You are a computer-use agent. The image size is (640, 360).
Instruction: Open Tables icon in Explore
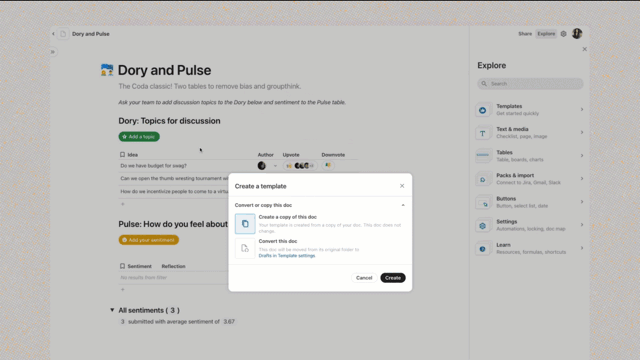coord(483,156)
